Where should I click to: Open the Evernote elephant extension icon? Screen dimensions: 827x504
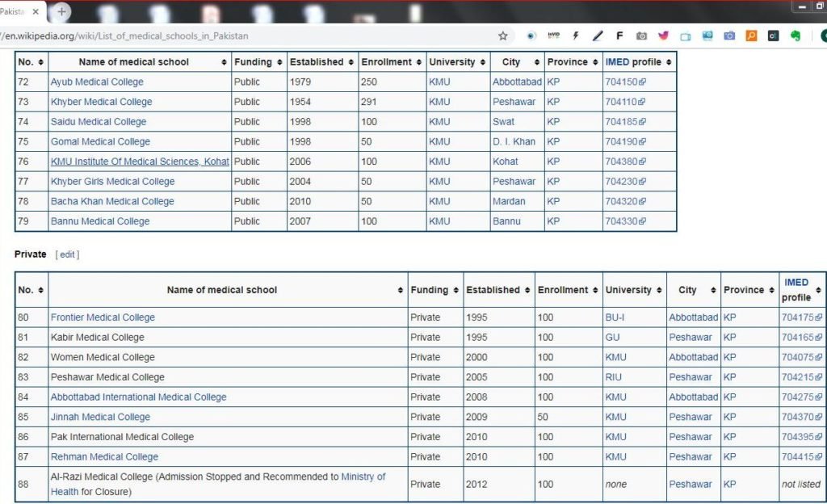click(x=796, y=36)
